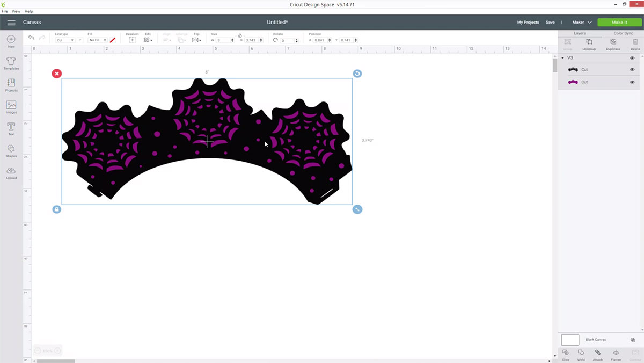Toggle visibility of black Cut layer
644x363 pixels.
click(x=632, y=69)
